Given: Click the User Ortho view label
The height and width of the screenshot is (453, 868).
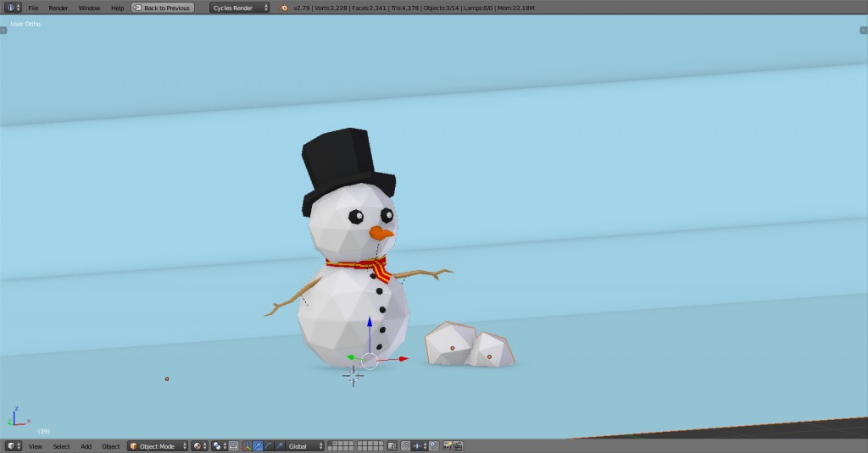Looking at the screenshot, I should [25, 24].
